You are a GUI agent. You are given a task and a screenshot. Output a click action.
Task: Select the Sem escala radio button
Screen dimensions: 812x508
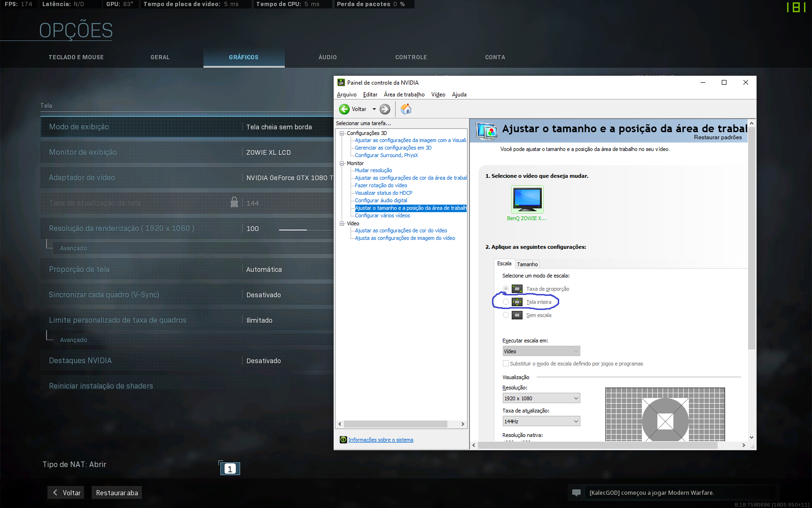(x=506, y=315)
